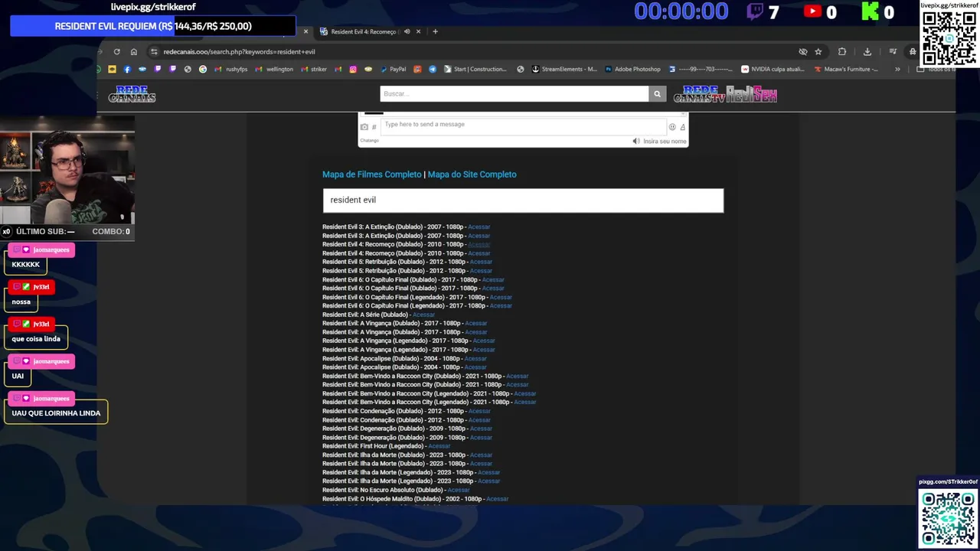Click Acessar for Resident Evil: A Série (Dublado)
This screenshot has width=980, height=551.
tap(423, 315)
